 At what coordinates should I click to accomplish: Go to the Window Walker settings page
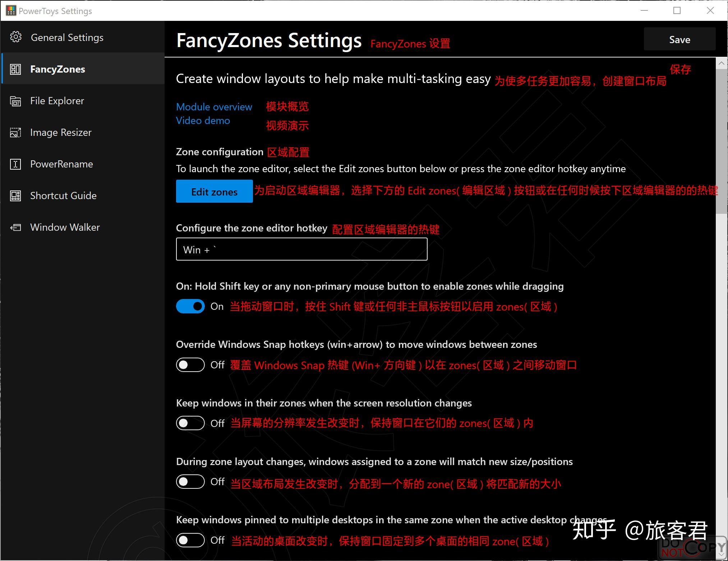pos(65,227)
